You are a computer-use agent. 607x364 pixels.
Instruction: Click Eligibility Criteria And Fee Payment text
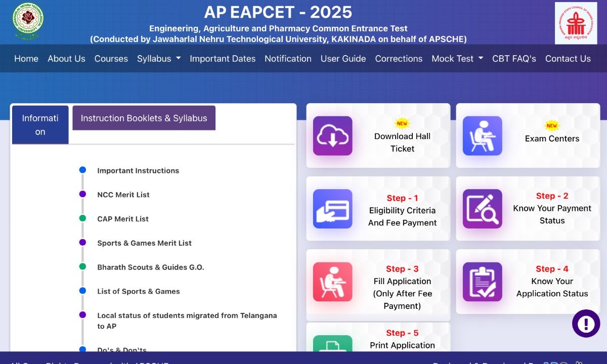[x=402, y=216]
